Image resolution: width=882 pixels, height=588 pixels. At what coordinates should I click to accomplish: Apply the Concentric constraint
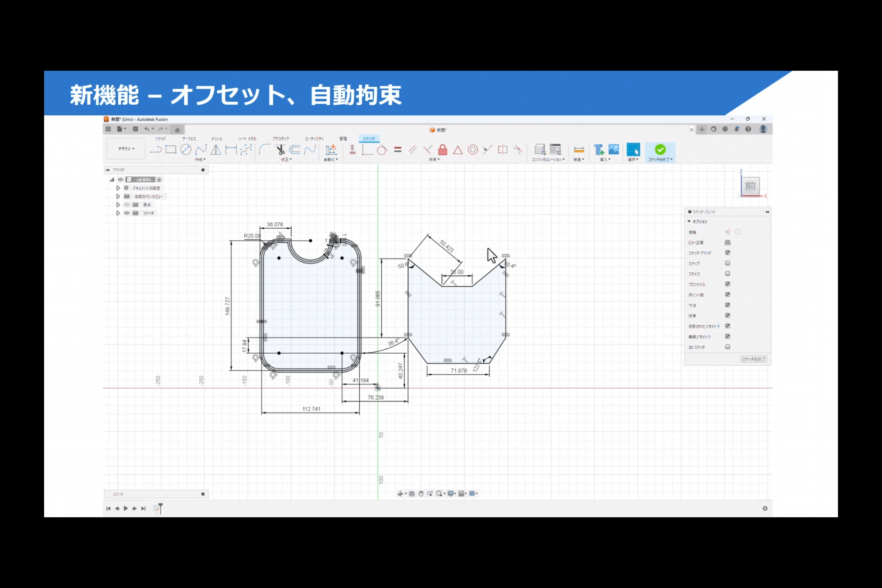coord(473,150)
